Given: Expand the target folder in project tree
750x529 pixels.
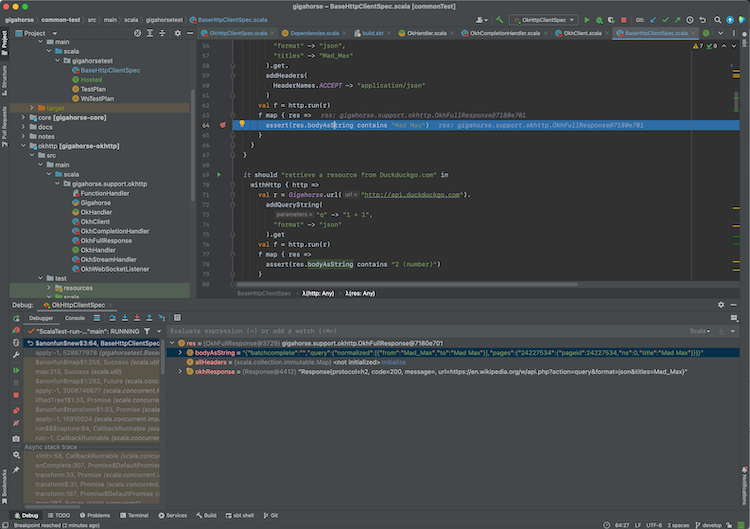Looking at the screenshot, I should [32, 107].
